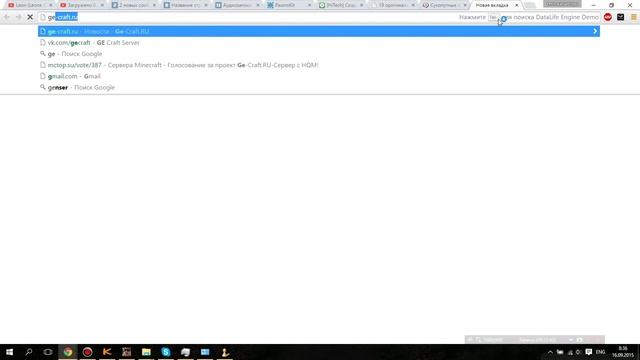This screenshot has height=360, width=640.
Task: Choose the vk.com/gecraft suggestion
Action: pyautogui.click(x=319, y=42)
